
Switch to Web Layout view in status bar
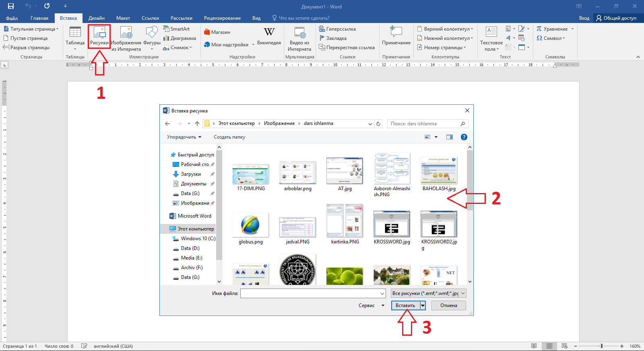565,346
